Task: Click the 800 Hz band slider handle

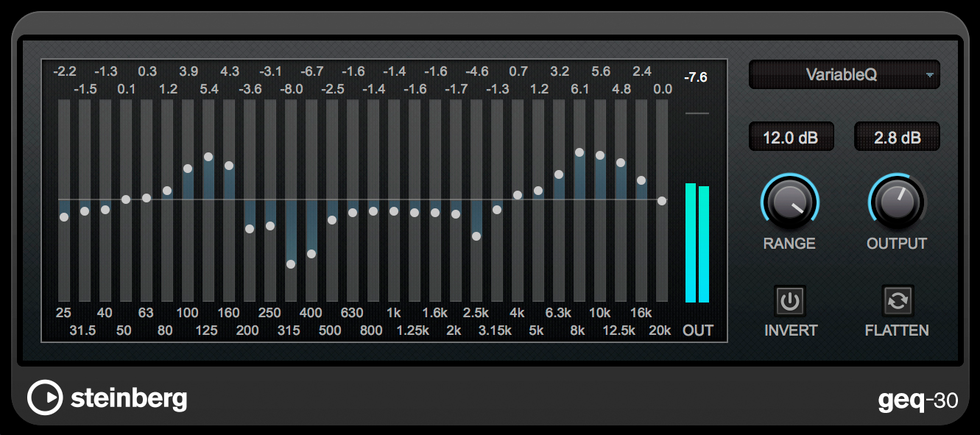Action: (x=373, y=211)
